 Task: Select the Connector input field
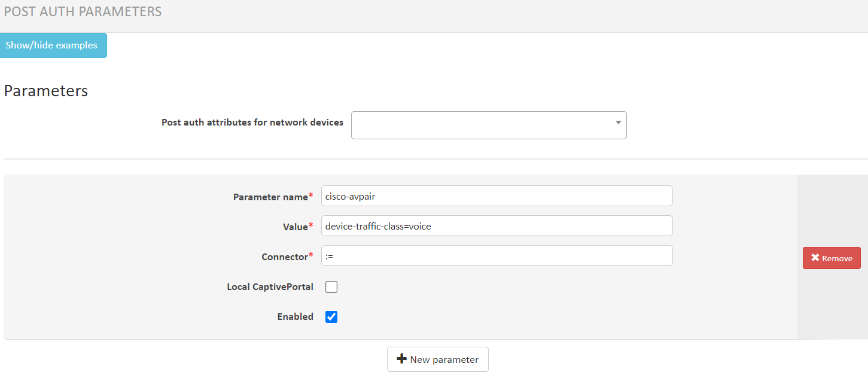pyautogui.click(x=497, y=256)
